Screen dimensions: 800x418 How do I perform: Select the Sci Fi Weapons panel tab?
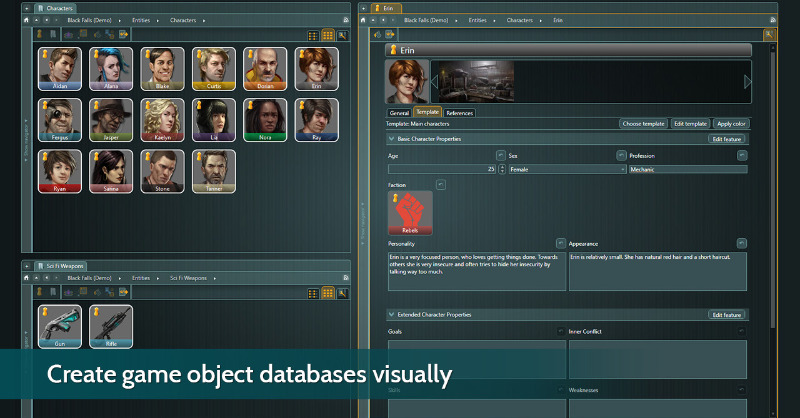pyautogui.click(x=60, y=266)
